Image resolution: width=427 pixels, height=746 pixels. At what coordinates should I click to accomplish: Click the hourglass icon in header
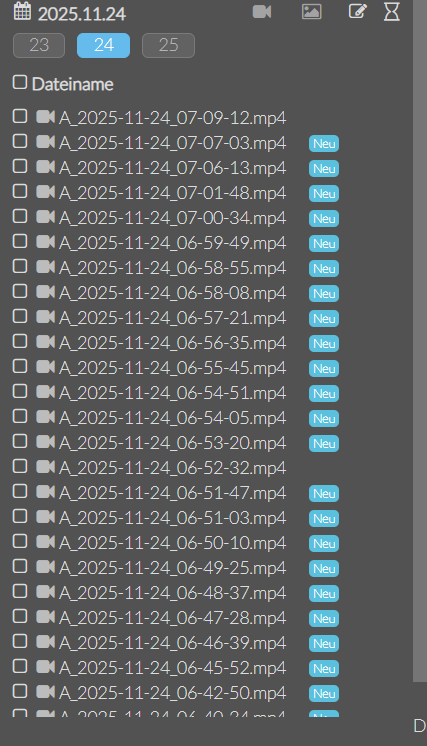point(392,11)
